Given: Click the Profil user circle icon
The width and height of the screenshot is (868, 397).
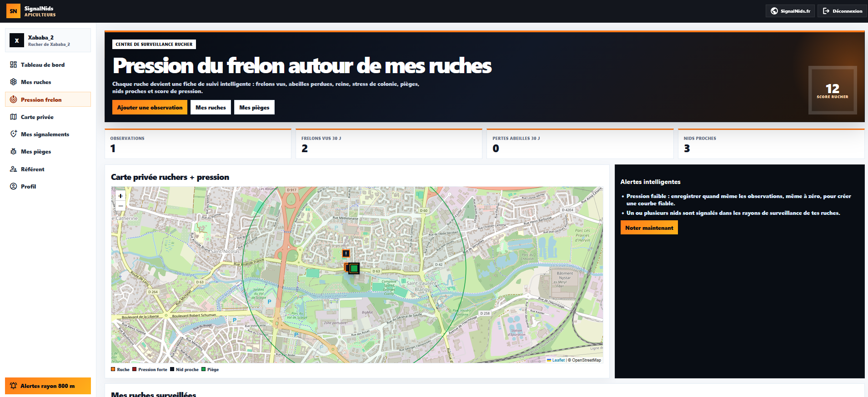Looking at the screenshot, I should (x=13, y=187).
